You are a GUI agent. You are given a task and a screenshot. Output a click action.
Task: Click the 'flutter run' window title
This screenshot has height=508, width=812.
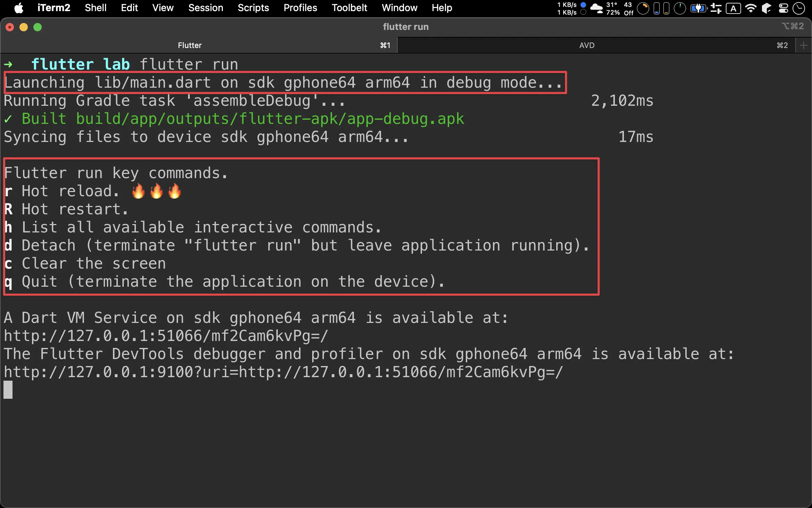pyautogui.click(x=406, y=27)
